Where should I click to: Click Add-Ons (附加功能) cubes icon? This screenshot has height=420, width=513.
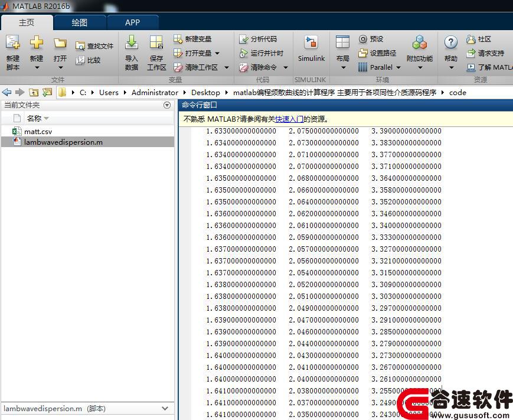(x=420, y=43)
